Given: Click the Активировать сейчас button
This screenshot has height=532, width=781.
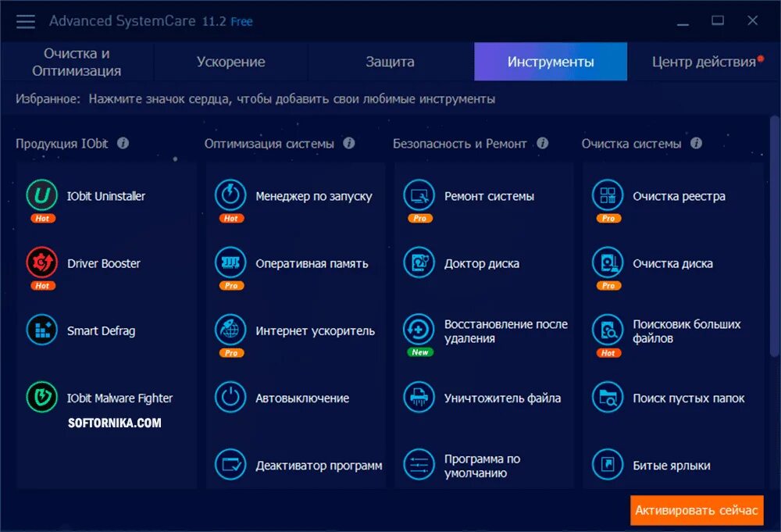Looking at the screenshot, I should pos(697,510).
